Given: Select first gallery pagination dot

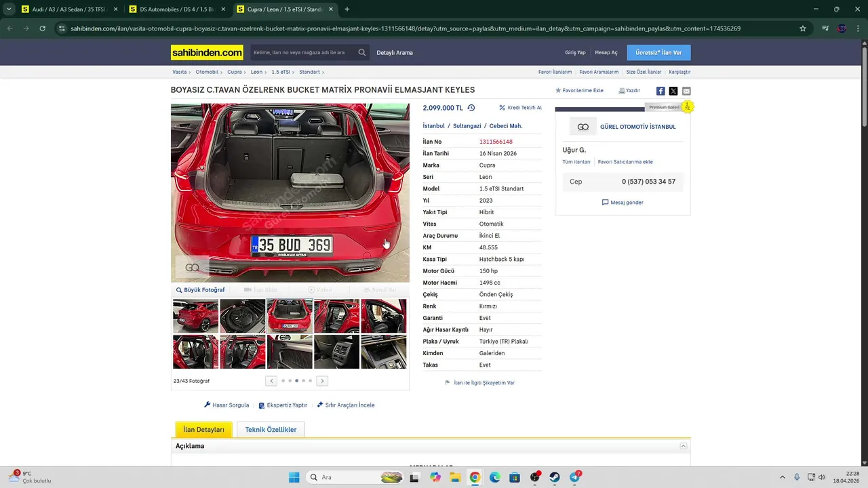Looking at the screenshot, I should pos(283,381).
